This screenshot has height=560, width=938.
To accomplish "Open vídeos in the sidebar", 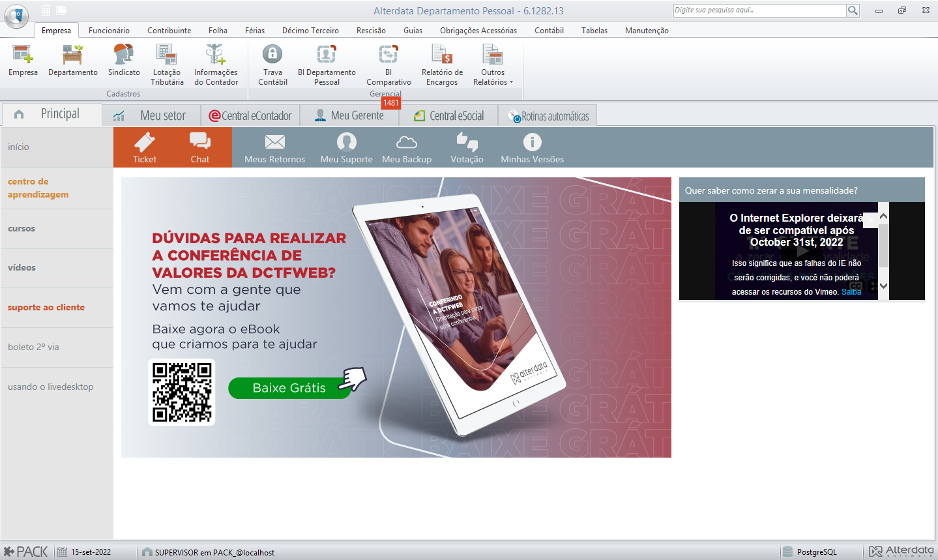I will click(57, 268).
